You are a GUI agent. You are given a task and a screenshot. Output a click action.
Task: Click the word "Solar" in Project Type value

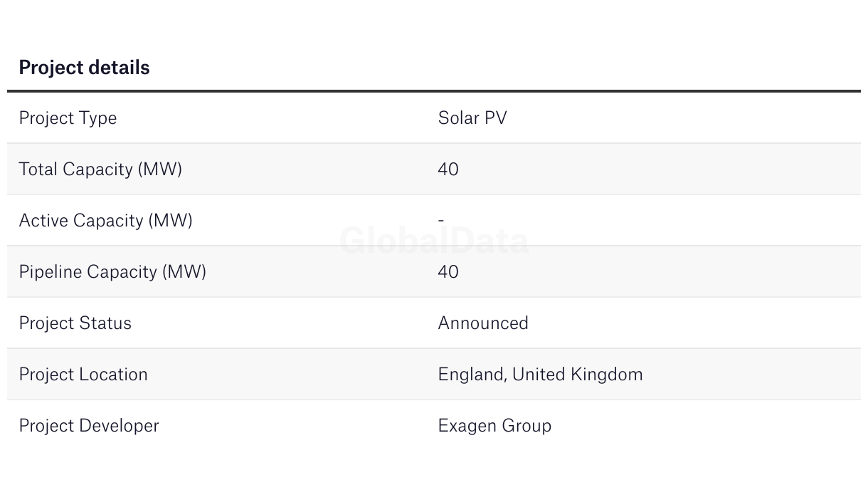coord(459,118)
